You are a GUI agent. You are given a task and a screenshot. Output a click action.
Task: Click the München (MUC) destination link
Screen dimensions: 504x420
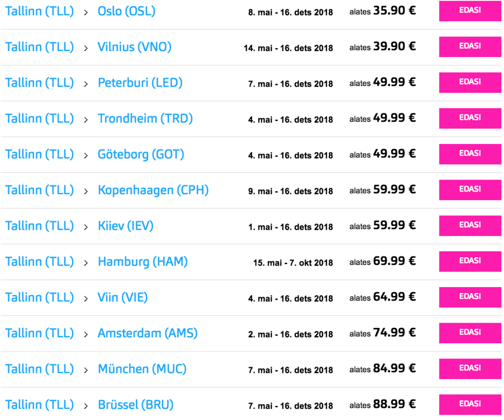142,369
